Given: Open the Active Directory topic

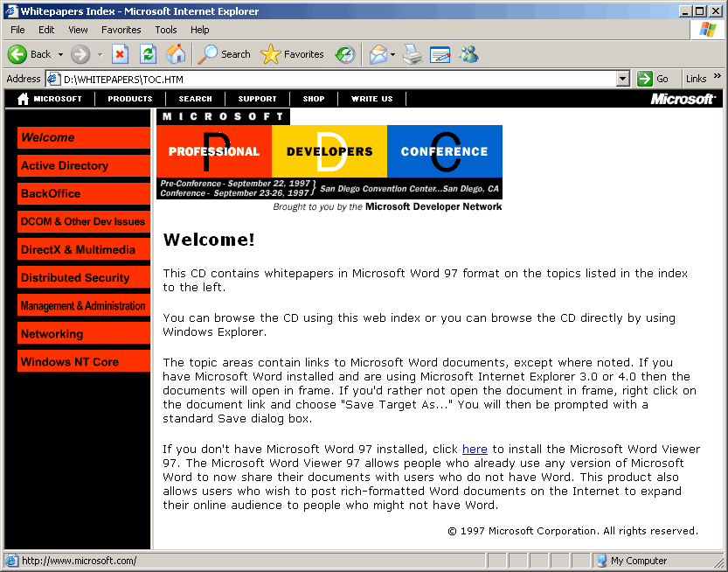Looking at the screenshot, I should pos(84,165).
